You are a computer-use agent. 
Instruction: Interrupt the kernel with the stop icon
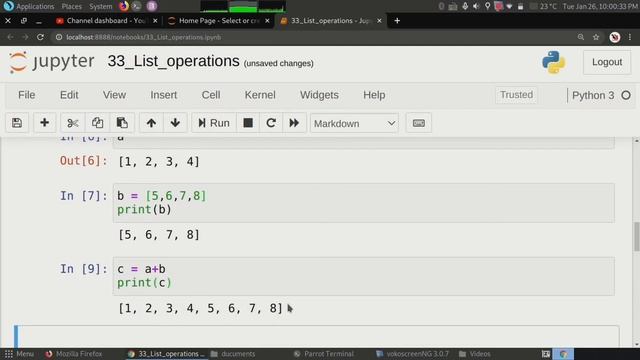(x=248, y=123)
